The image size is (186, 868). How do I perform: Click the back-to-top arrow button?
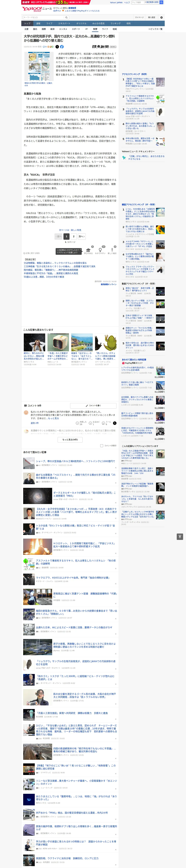pyautogui.click(x=180, y=537)
